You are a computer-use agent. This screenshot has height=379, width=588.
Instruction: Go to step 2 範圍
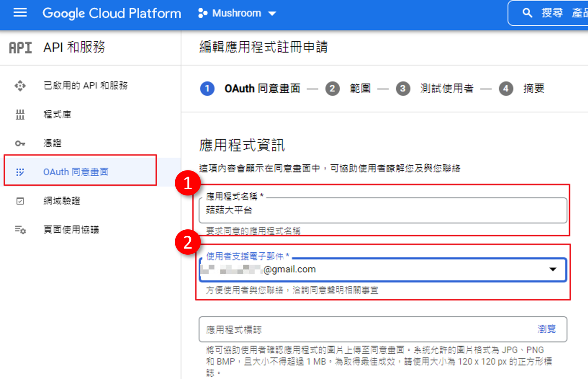(348, 89)
